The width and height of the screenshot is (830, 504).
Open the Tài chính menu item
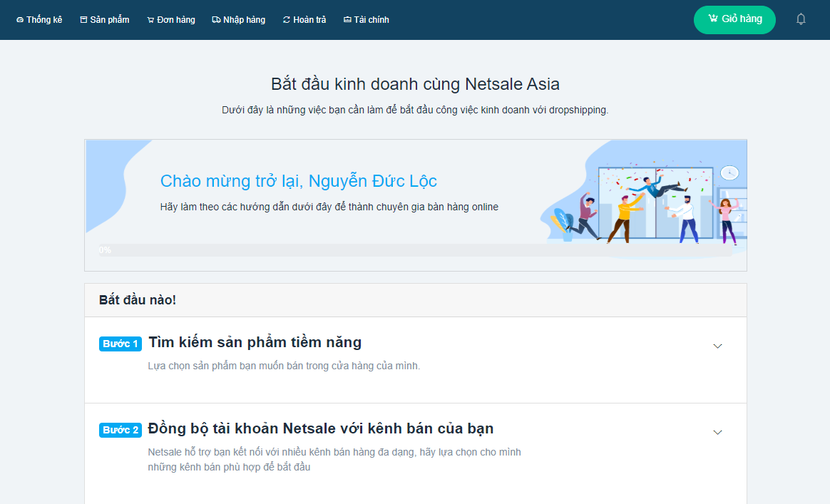point(367,19)
